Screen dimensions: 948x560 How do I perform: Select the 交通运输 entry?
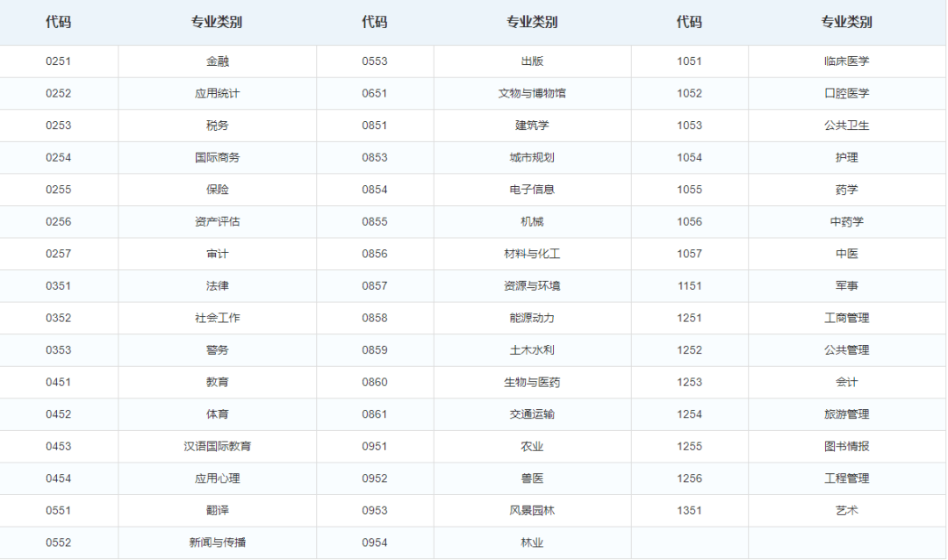pyautogui.click(x=532, y=413)
